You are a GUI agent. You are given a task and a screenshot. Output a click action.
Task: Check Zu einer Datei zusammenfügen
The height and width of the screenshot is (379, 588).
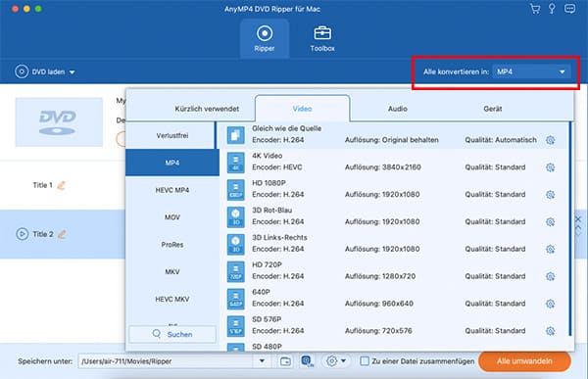click(x=365, y=361)
